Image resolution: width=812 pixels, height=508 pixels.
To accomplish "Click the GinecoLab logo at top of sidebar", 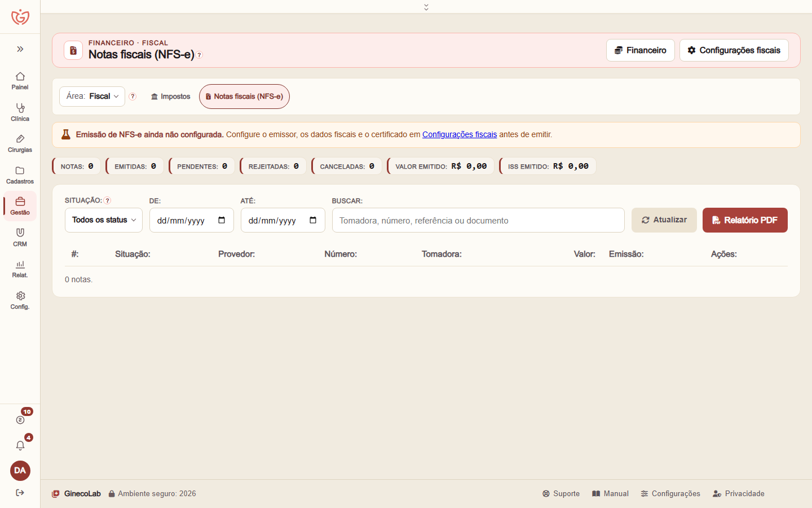I will [x=20, y=17].
